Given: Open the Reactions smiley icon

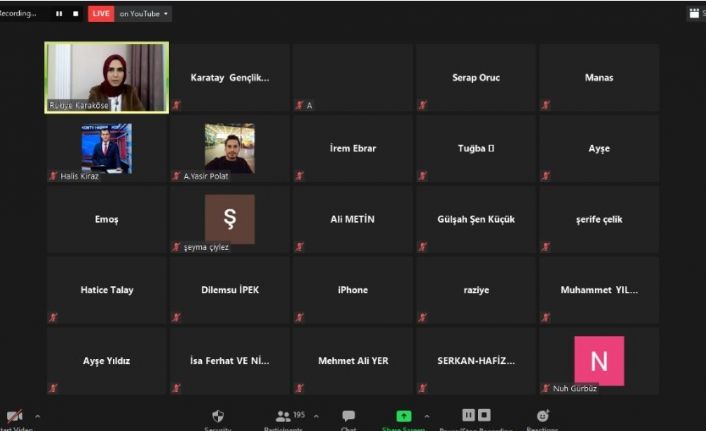Looking at the screenshot, I should [543, 416].
